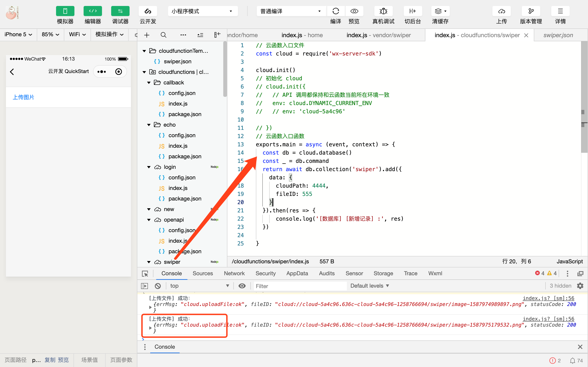Click the element inspector icon in devtools
588x367 pixels.
tap(145, 274)
